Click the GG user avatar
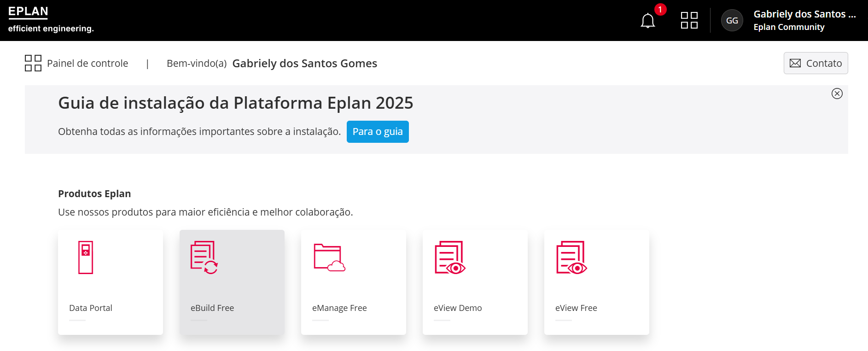The width and height of the screenshot is (868, 351). [732, 20]
